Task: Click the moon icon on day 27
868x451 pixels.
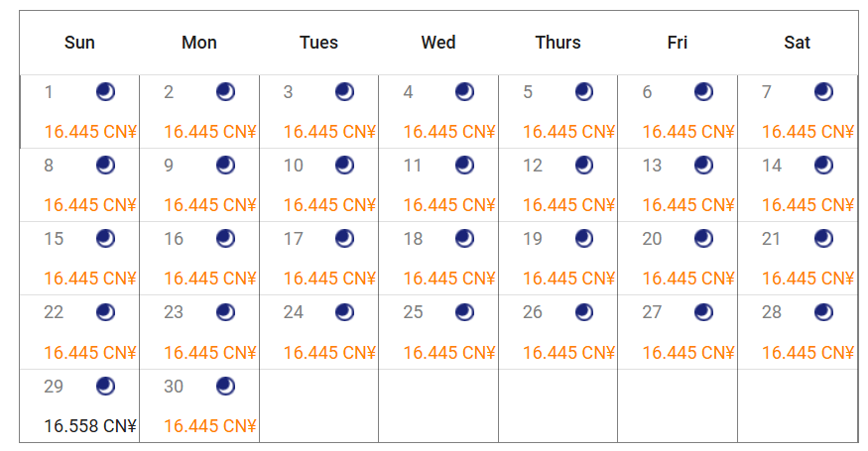Action: point(703,312)
